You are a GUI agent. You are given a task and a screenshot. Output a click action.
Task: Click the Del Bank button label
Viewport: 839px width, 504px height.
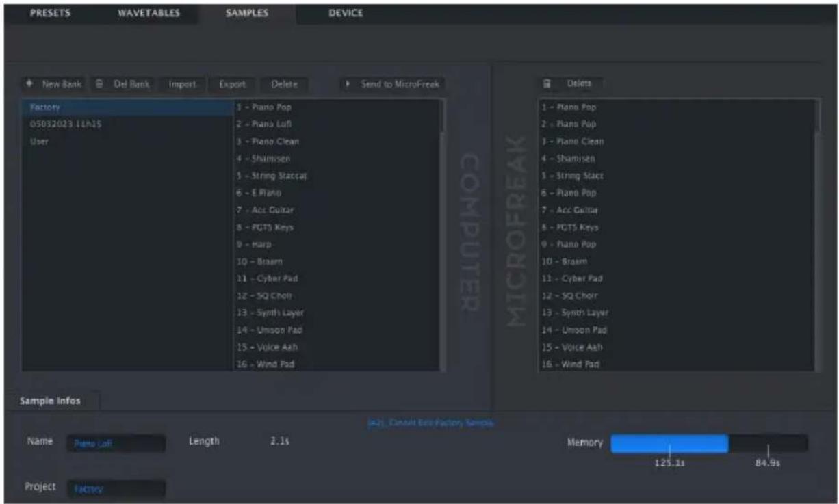(131, 84)
